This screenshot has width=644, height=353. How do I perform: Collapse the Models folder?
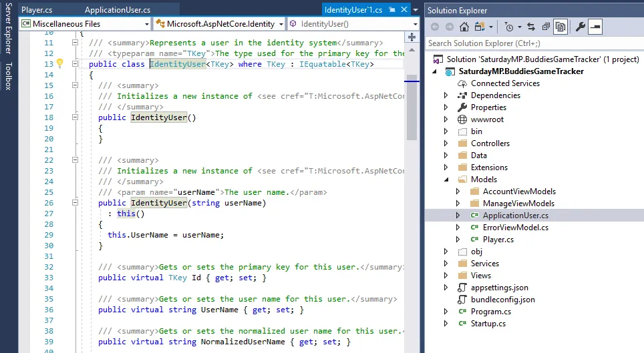coord(446,180)
